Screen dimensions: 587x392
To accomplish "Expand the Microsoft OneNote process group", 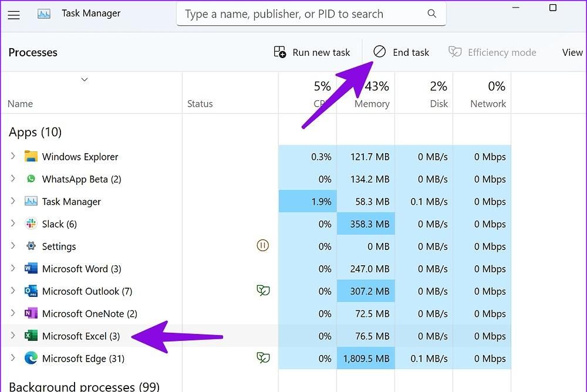I will click(13, 313).
